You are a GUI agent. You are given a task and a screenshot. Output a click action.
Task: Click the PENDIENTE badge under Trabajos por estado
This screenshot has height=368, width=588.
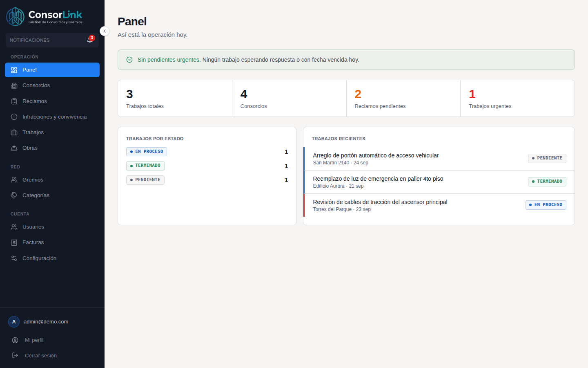click(x=145, y=180)
